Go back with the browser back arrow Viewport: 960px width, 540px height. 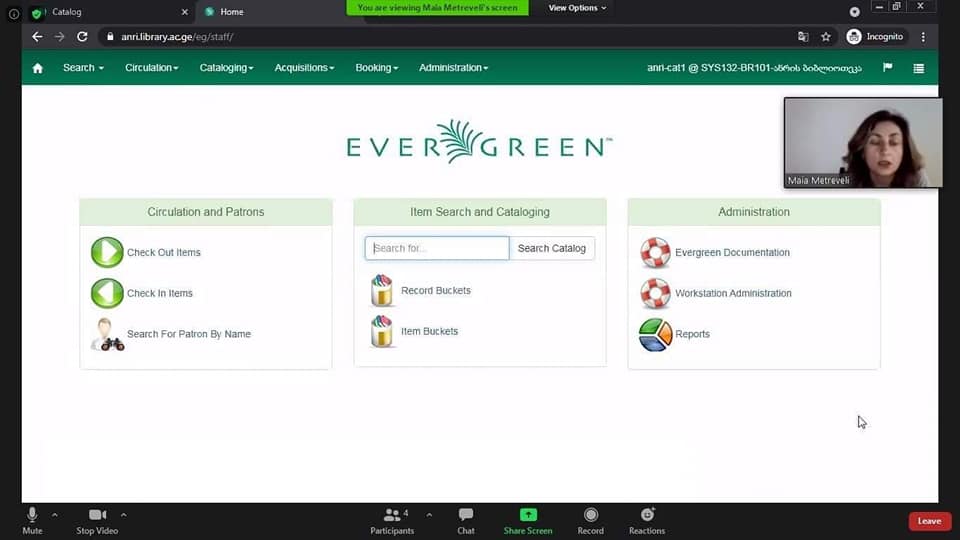(x=37, y=37)
